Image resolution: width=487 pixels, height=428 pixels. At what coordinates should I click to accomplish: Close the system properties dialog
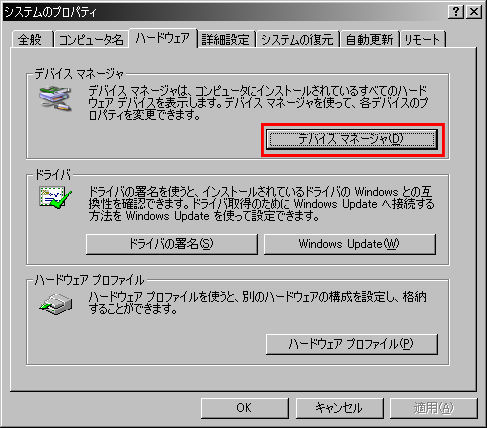click(x=473, y=12)
